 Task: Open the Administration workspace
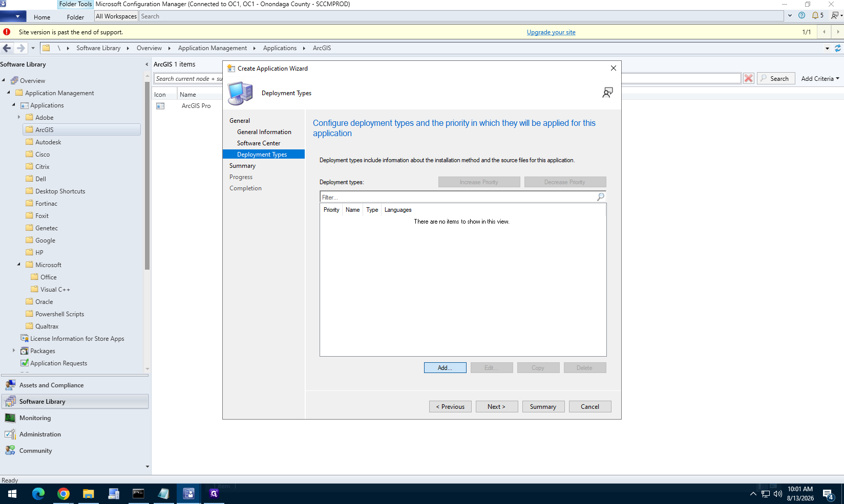click(75, 434)
